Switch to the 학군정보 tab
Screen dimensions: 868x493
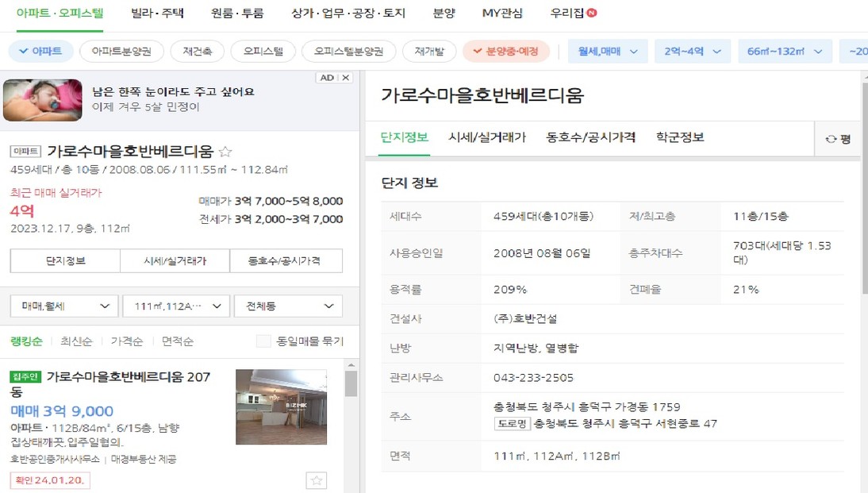[x=680, y=137]
